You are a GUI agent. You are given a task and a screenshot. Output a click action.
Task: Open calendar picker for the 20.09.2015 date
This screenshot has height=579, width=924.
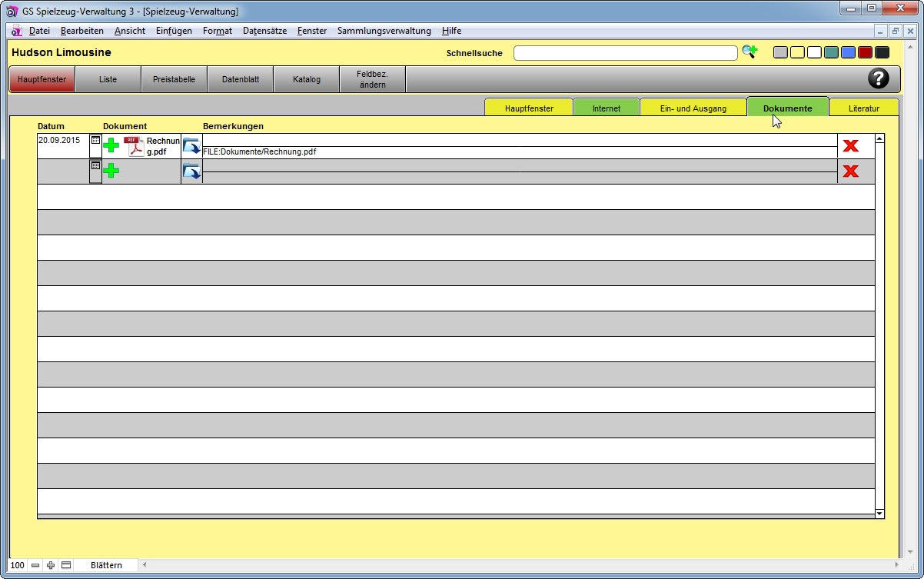[x=95, y=141]
